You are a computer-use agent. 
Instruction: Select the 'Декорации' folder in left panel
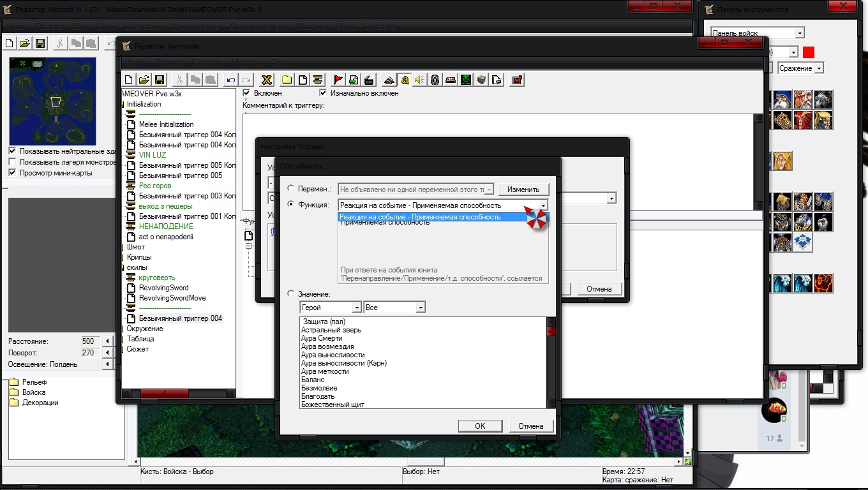click(40, 403)
